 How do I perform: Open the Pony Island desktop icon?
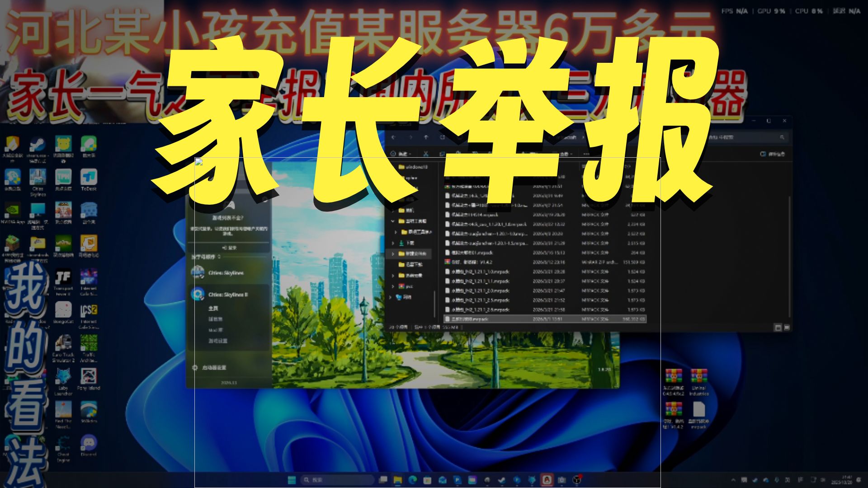pos(89,380)
